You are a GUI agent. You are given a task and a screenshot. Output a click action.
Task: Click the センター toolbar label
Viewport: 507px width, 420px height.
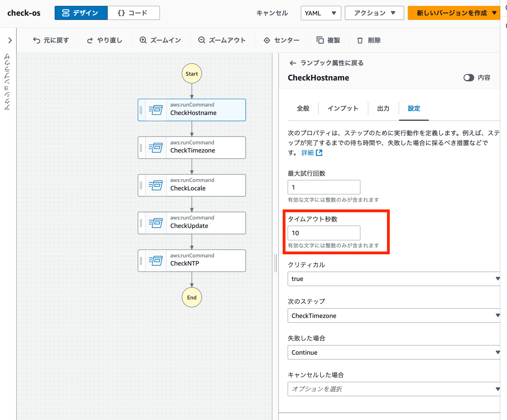point(287,40)
